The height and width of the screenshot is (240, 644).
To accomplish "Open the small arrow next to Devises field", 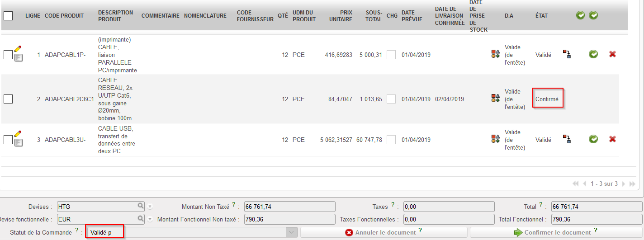I will [150, 207].
